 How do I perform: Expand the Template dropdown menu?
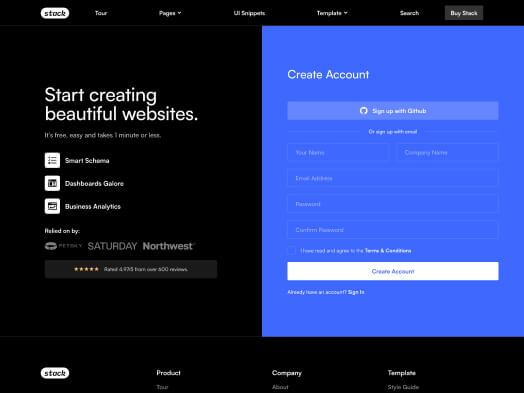[332, 13]
